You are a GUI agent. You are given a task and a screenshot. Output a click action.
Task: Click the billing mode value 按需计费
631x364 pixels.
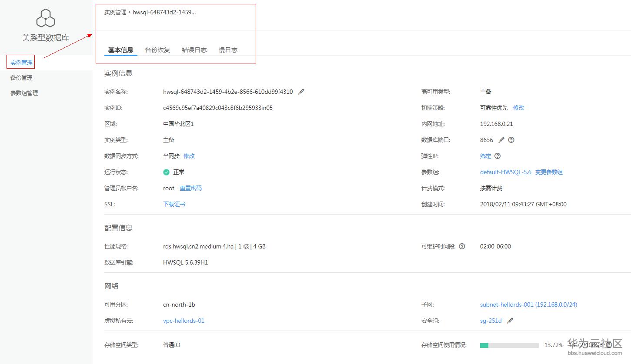491,188
